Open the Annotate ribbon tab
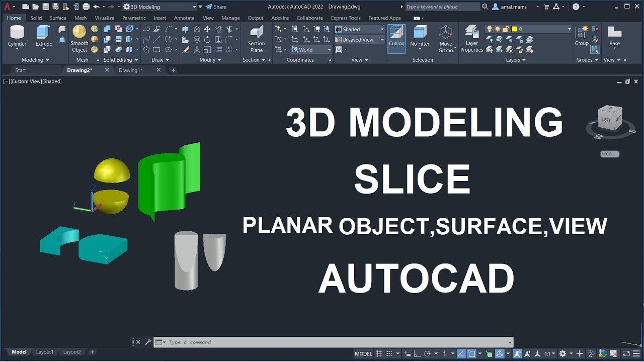Image resolution: width=644 pixels, height=362 pixels. pos(184,18)
